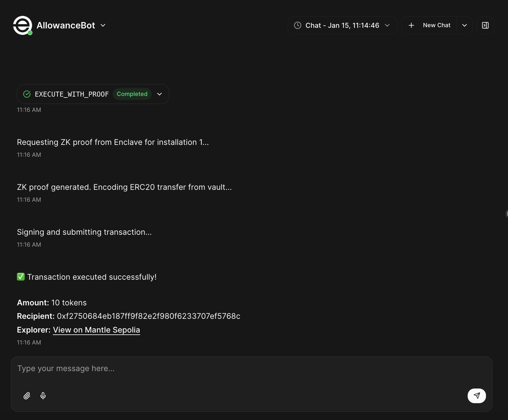Click the clock history icon
The height and width of the screenshot is (420, 508).
[x=297, y=25]
